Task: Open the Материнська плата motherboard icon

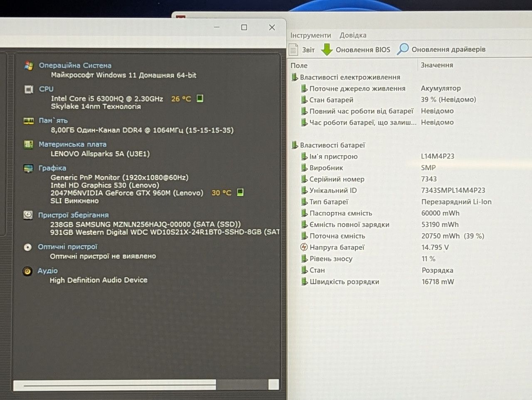Action: 29,145
